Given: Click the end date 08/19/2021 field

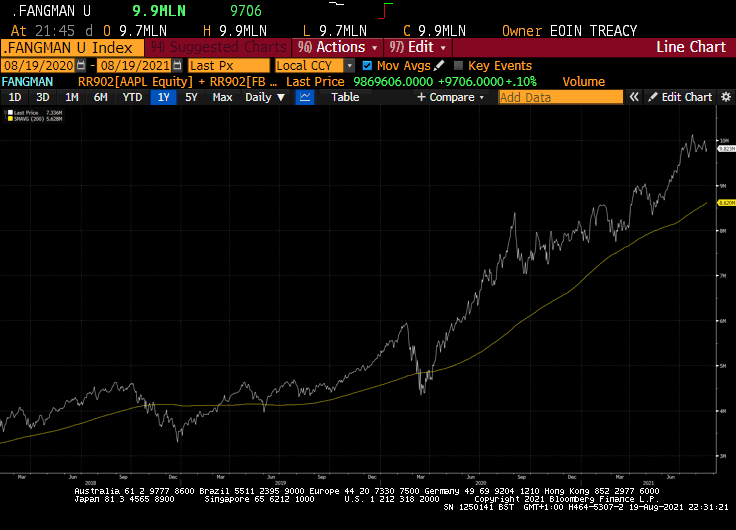Looking at the screenshot, I should click(x=136, y=65).
